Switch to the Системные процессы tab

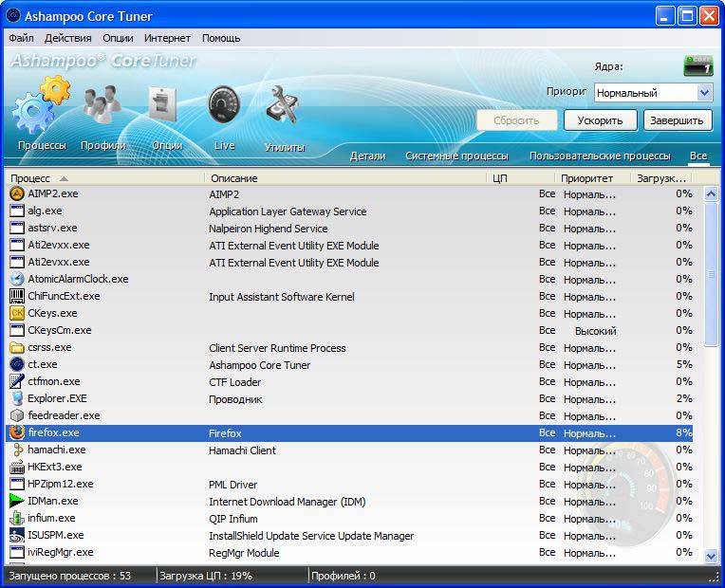click(x=456, y=156)
